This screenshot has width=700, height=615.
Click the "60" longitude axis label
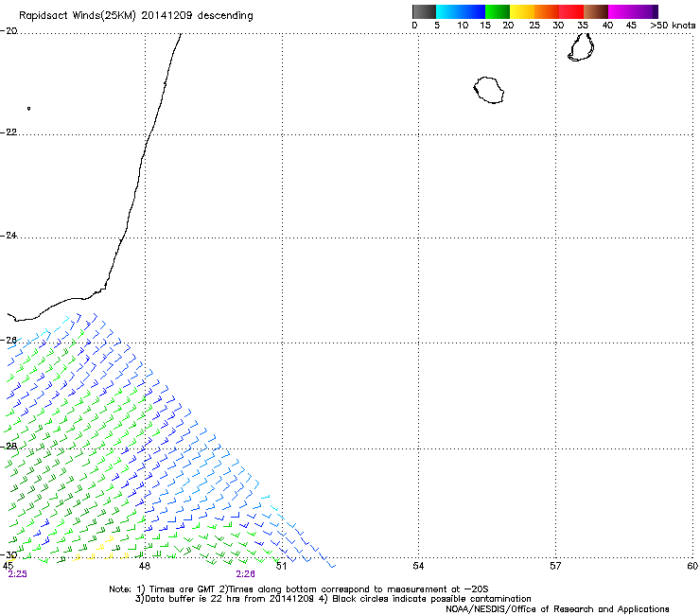pos(692,566)
